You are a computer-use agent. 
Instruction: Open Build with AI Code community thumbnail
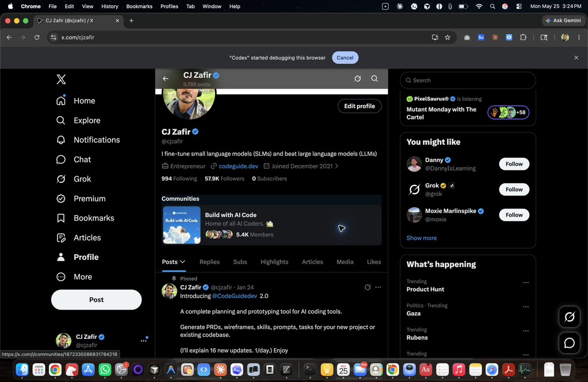182,225
